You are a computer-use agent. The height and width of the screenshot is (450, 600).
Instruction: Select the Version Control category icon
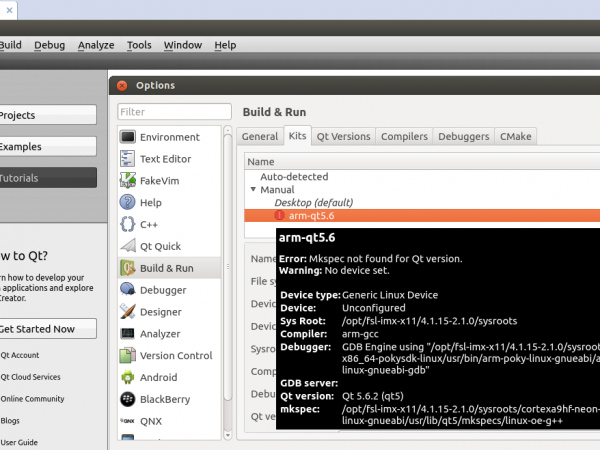(128, 355)
